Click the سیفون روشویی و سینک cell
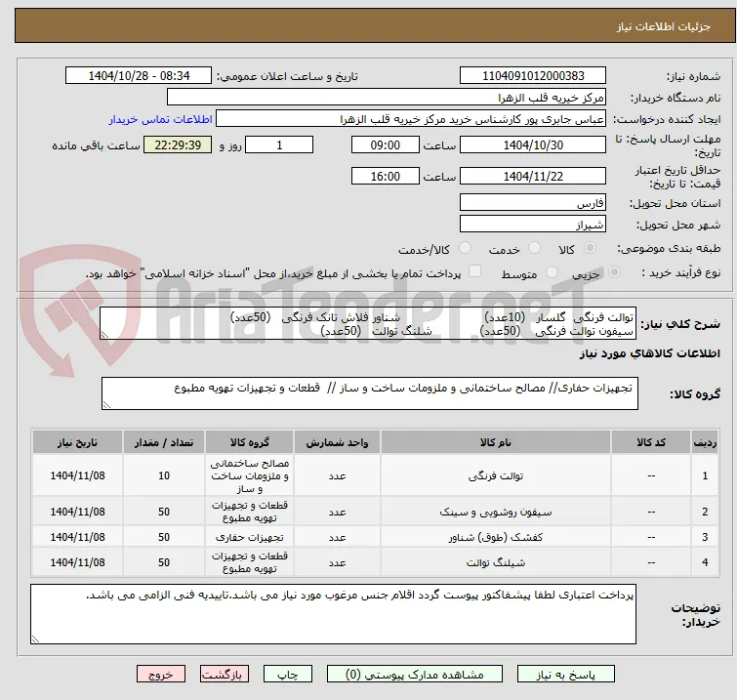 pyautogui.click(x=496, y=512)
